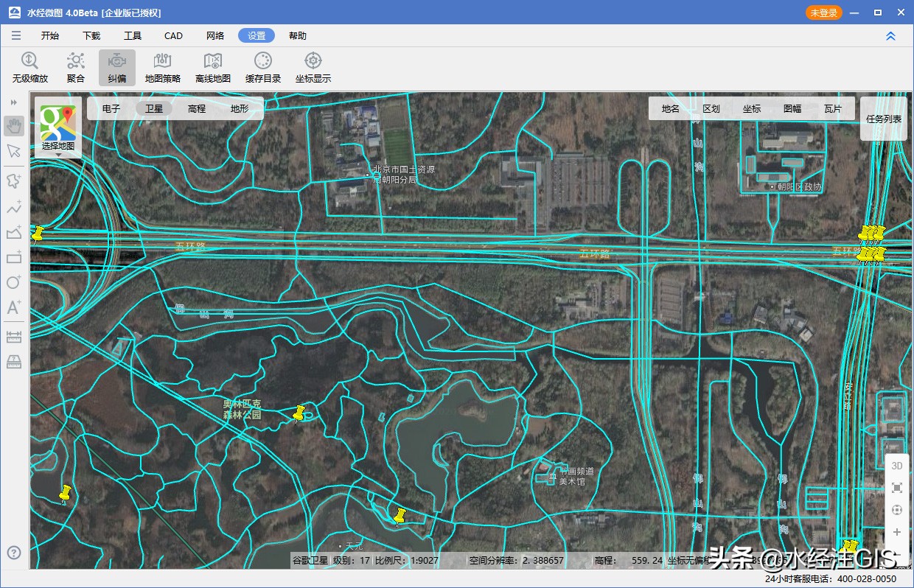Image resolution: width=914 pixels, height=588 pixels.
Task: Switch to the CAD ribbon tab
Action: click(173, 35)
